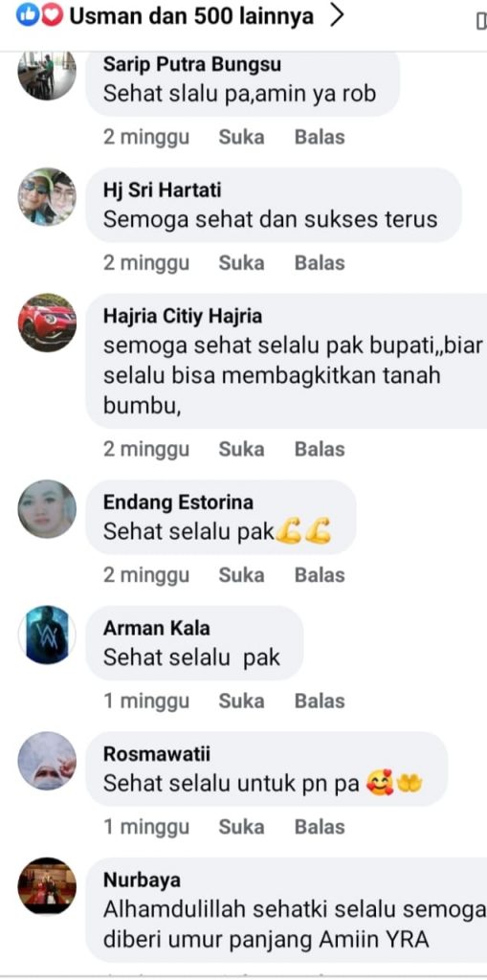Image resolution: width=487 pixels, height=980 pixels.
Task: Open Endang Estorina's name link
Action: [178, 502]
